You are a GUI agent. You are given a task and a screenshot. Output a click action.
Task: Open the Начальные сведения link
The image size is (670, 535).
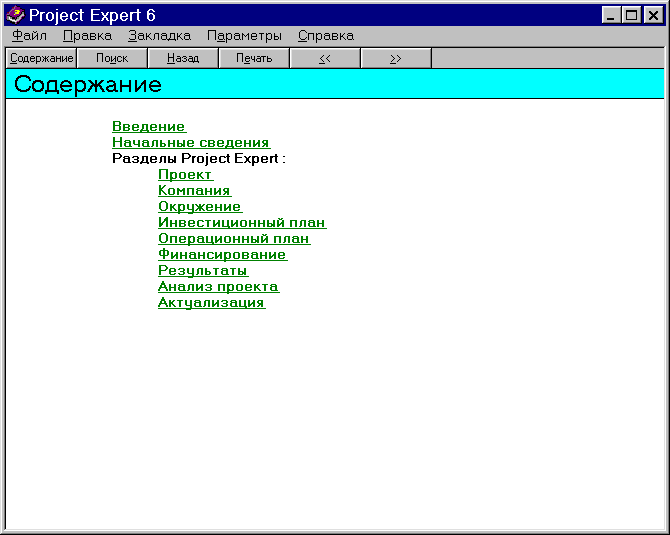tap(191, 142)
